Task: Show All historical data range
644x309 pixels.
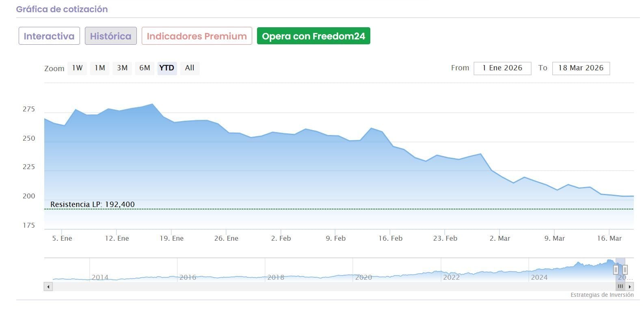Action: [x=190, y=68]
